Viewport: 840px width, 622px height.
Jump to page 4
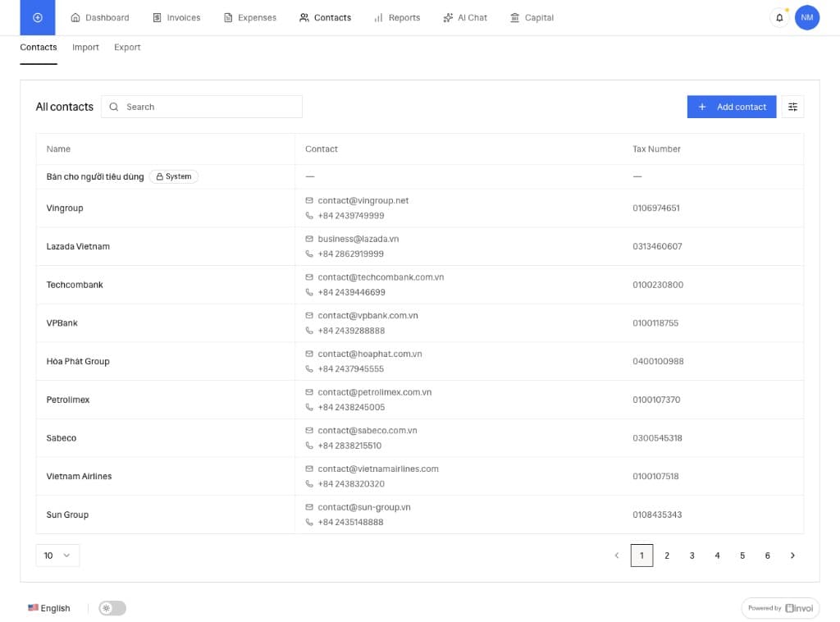pos(717,555)
